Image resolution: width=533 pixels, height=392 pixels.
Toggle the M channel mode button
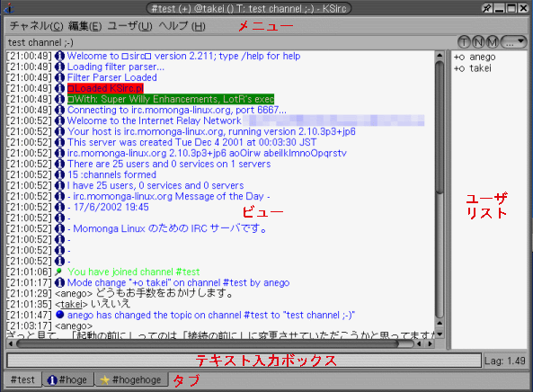493,42
